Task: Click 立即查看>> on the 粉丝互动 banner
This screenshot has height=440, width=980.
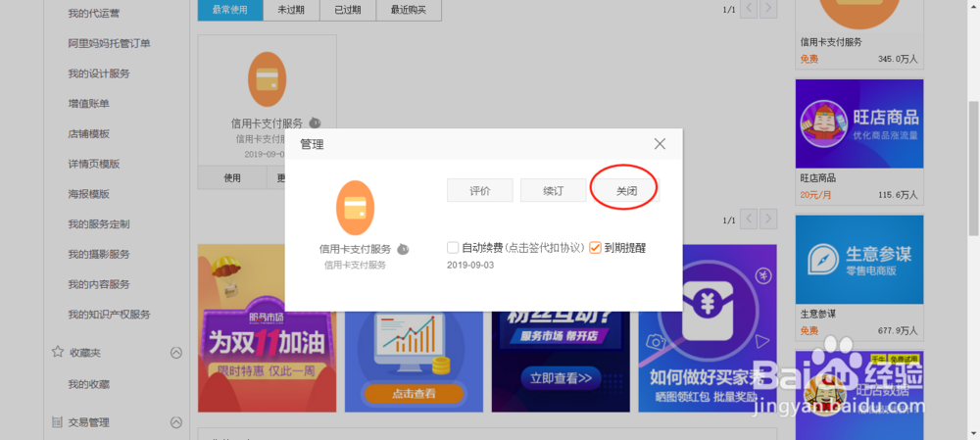Action: [x=561, y=377]
